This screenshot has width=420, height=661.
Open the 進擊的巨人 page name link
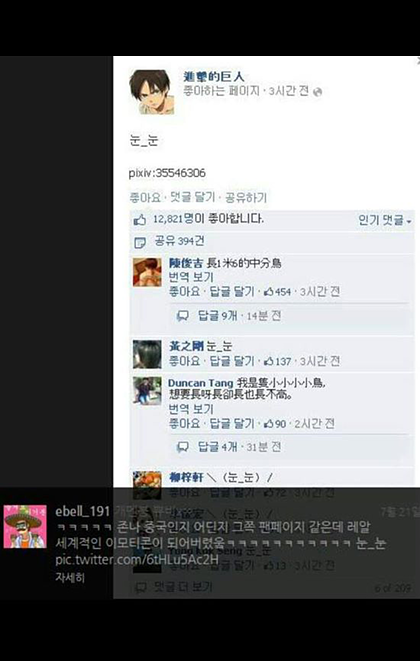(214, 76)
